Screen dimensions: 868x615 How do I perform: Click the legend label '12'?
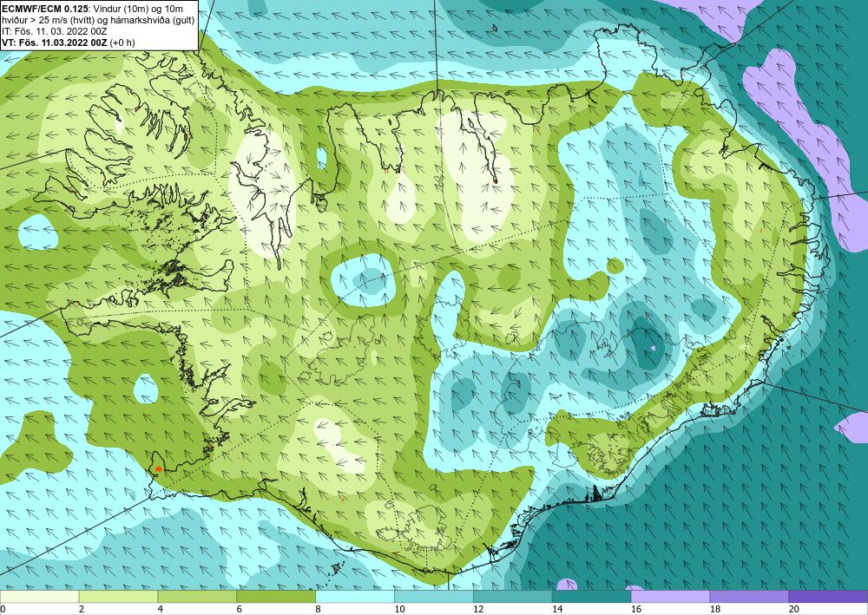tap(478, 610)
